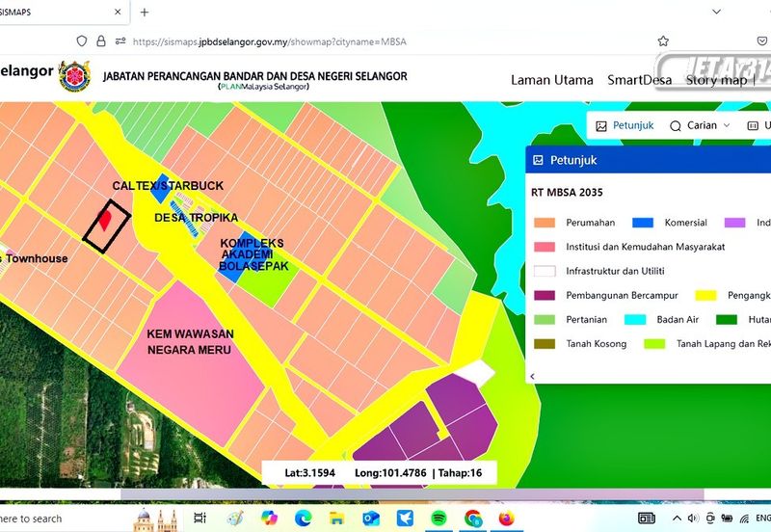The width and height of the screenshot is (771, 532).
Task: Show hidden system tray icons
Action: pyautogui.click(x=675, y=519)
